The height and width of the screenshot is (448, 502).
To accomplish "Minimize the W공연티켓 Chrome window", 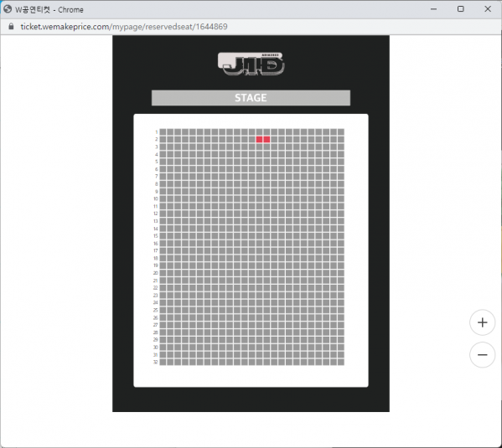I will [x=433, y=9].
